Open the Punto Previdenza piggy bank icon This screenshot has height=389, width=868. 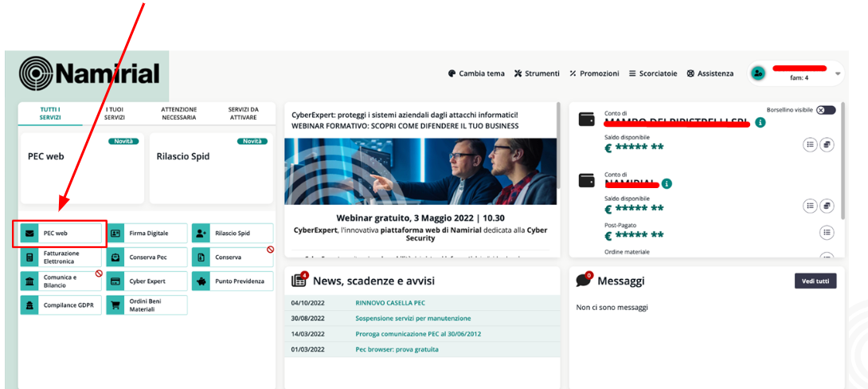coord(201,281)
